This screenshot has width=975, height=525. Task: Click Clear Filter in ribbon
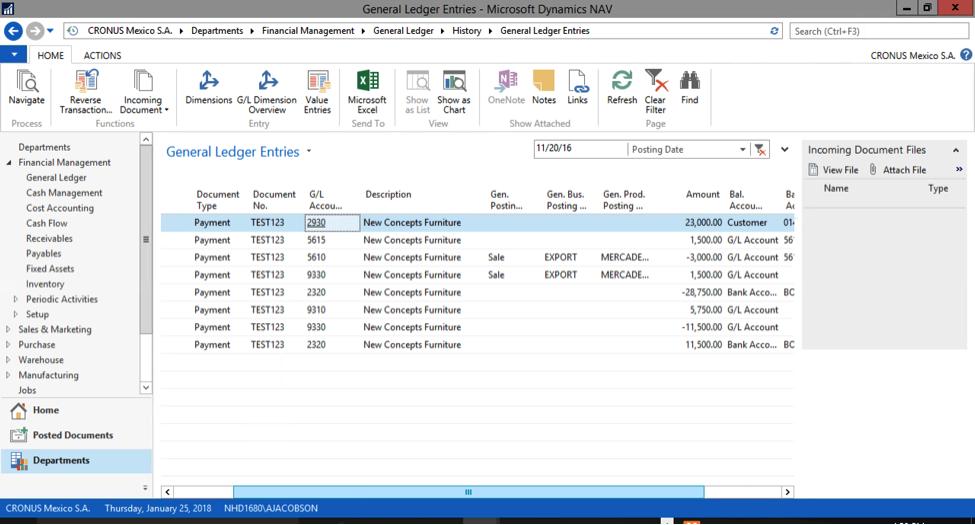click(655, 92)
